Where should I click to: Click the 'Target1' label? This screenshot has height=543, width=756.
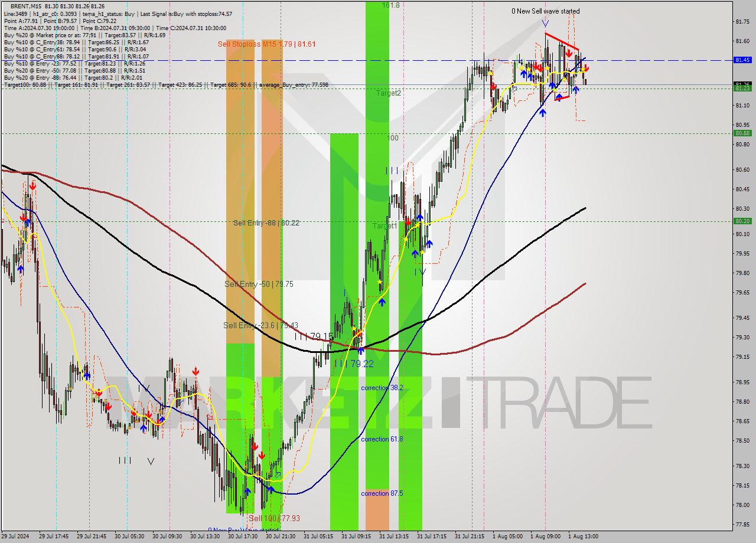coord(384,226)
